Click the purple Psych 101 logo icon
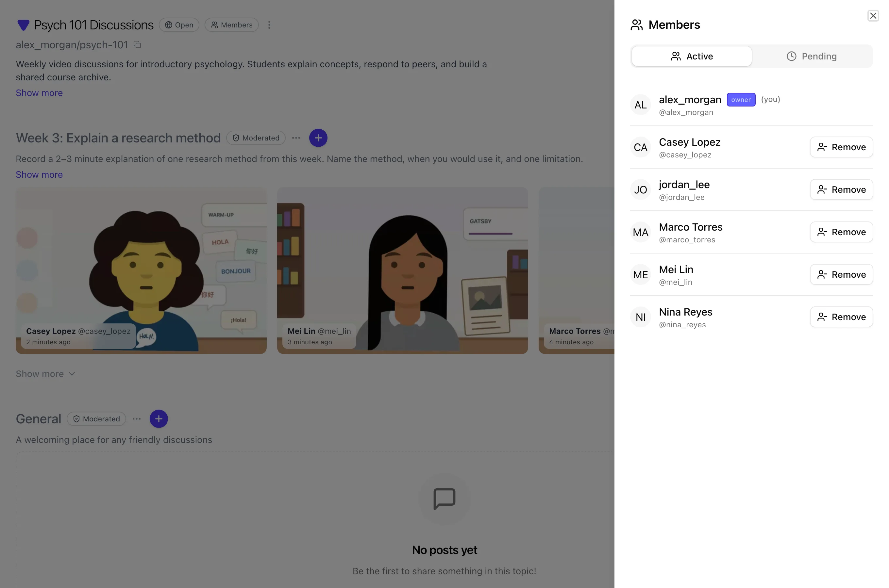 pyautogui.click(x=23, y=25)
